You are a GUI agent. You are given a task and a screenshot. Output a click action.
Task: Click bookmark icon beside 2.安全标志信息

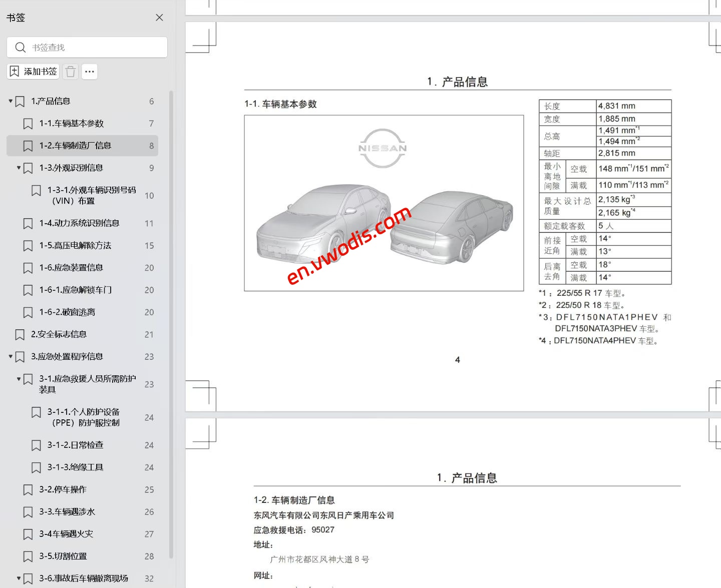pos(20,334)
